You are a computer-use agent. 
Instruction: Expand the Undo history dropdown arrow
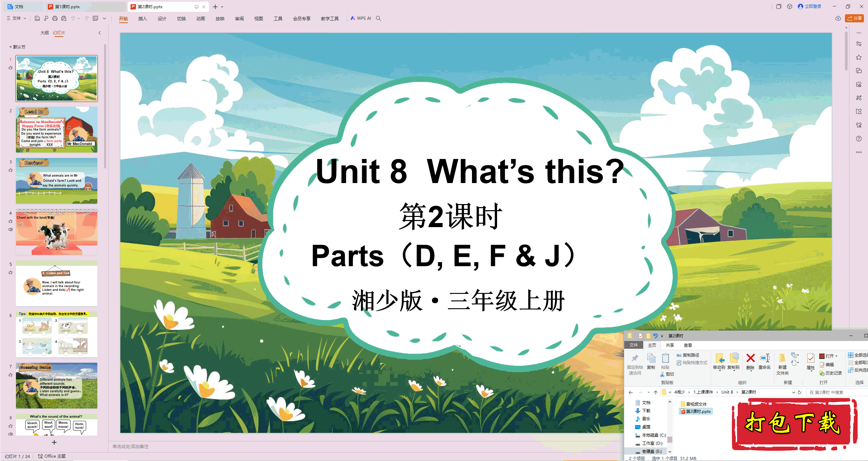click(79, 18)
